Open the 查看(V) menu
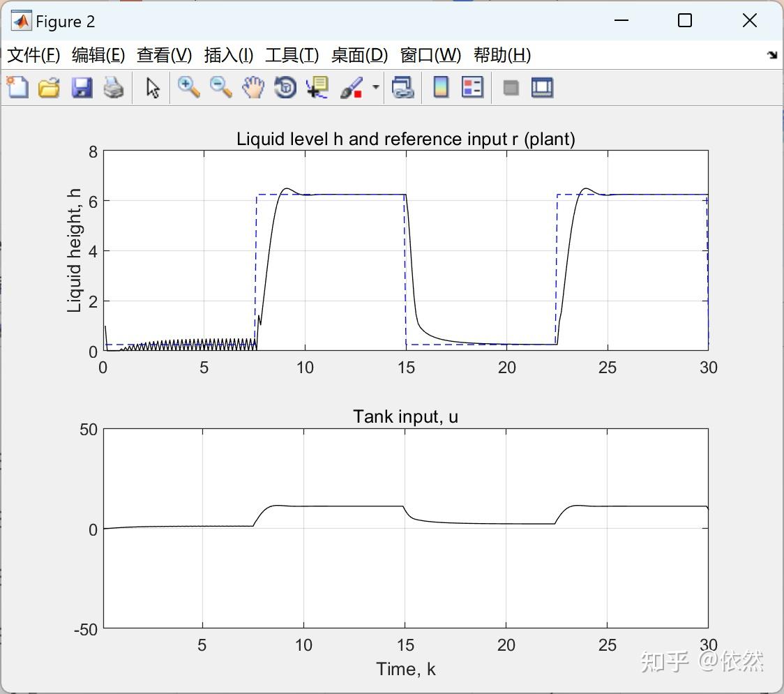 pyautogui.click(x=164, y=55)
